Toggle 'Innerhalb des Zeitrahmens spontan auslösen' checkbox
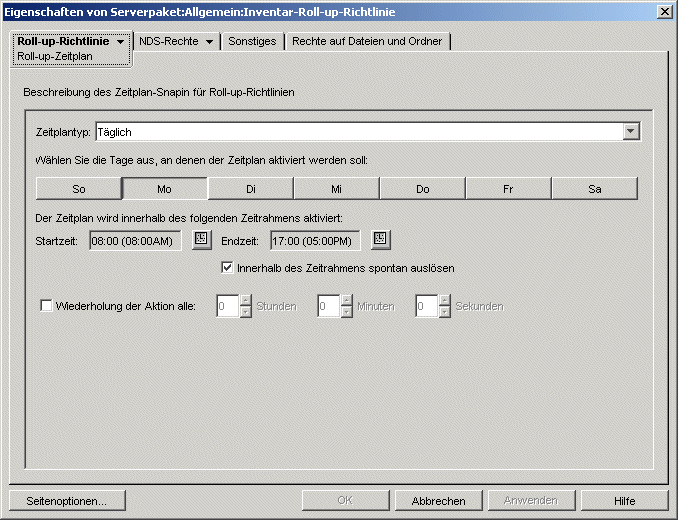 click(227, 268)
